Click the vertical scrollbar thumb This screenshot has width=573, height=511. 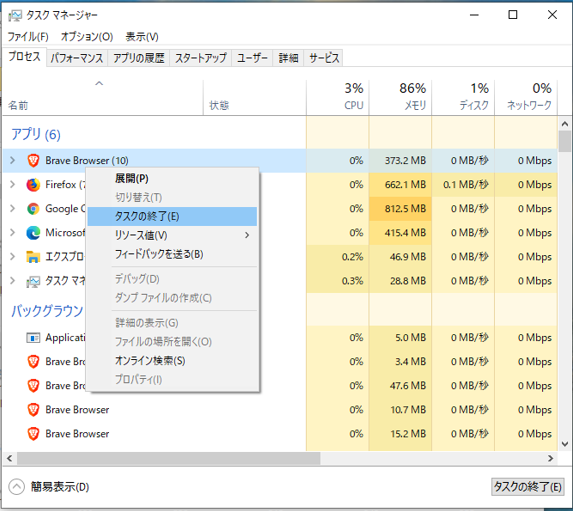coord(565,141)
